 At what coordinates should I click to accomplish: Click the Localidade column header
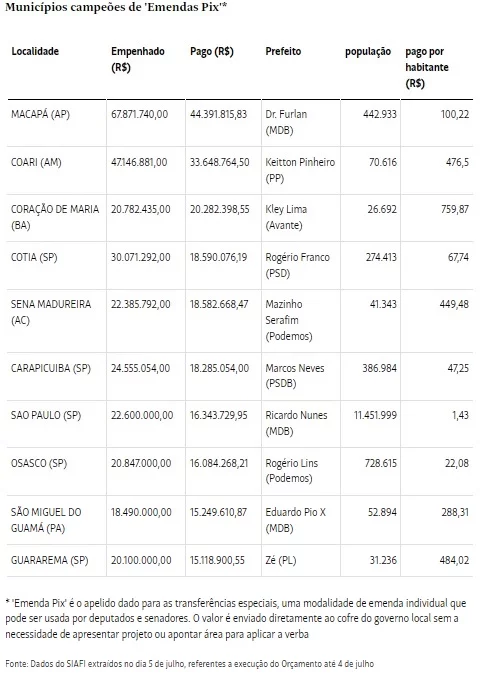[x=35, y=51]
